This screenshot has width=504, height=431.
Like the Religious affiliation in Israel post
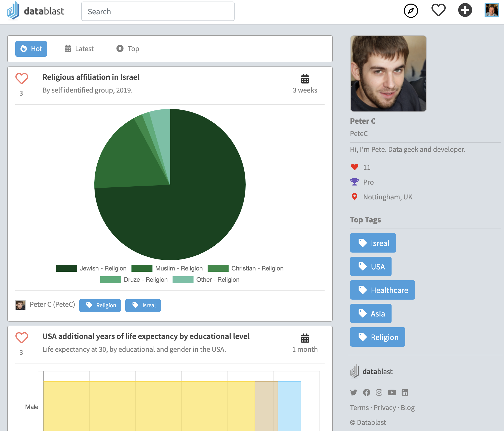[x=22, y=78]
